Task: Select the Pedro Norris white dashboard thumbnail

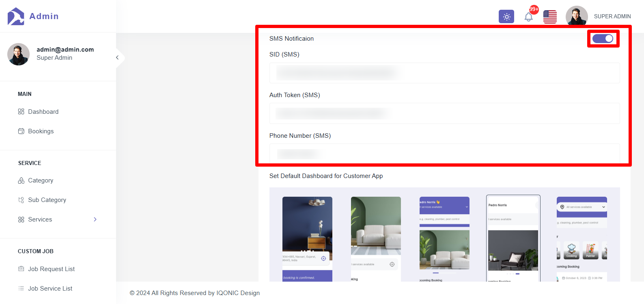Action: coord(513,239)
